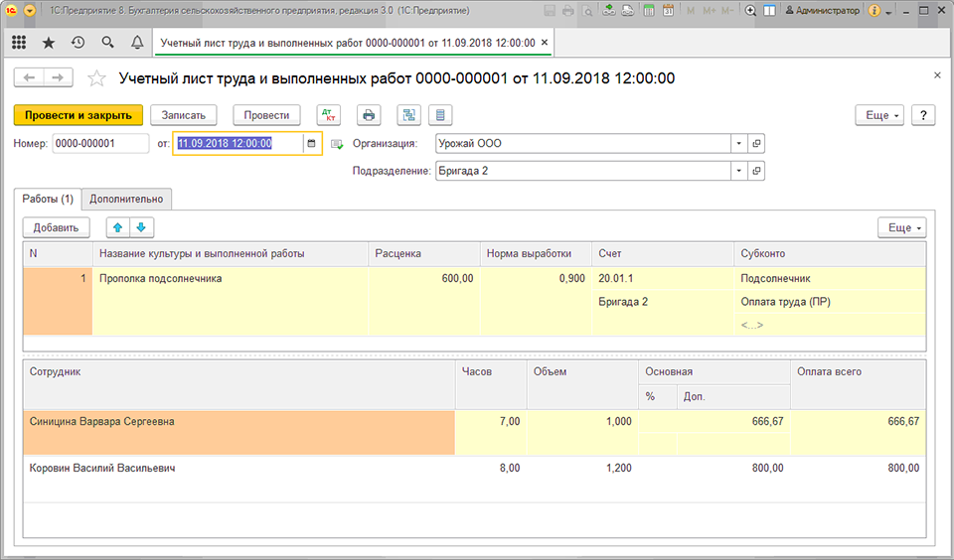Open search with the magnifier icon
Screen dimensions: 954x560
pos(107,43)
